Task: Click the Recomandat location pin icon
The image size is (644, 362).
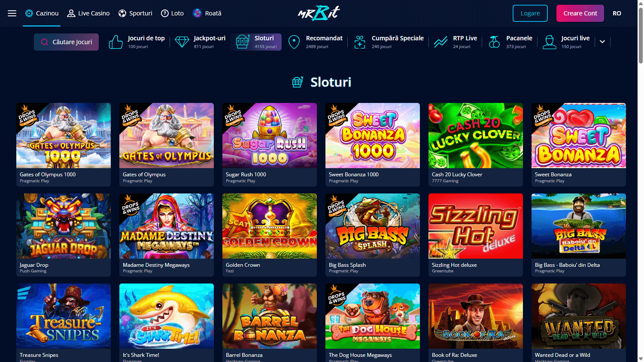Action: click(294, 42)
